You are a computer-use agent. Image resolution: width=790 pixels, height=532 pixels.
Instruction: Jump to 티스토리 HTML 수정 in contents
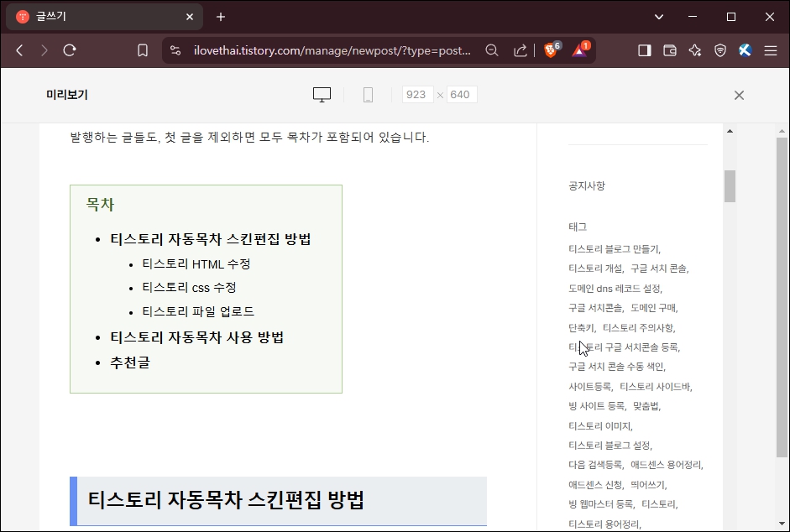pyautogui.click(x=196, y=264)
